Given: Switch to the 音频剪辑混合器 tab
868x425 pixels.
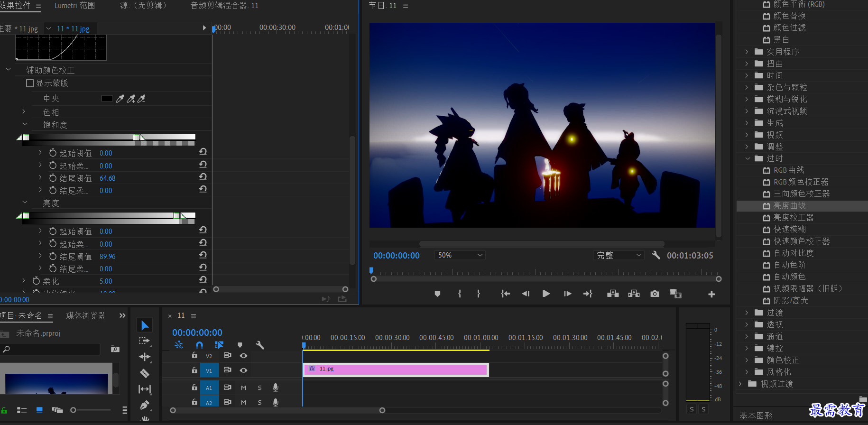Looking at the screenshot, I should coord(224,6).
